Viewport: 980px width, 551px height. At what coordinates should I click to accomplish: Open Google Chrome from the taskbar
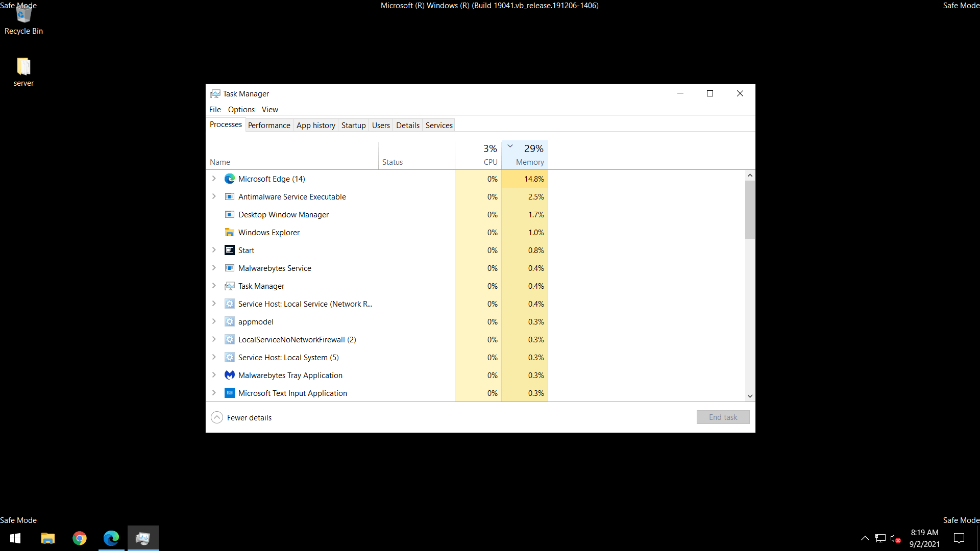(x=80, y=538)
